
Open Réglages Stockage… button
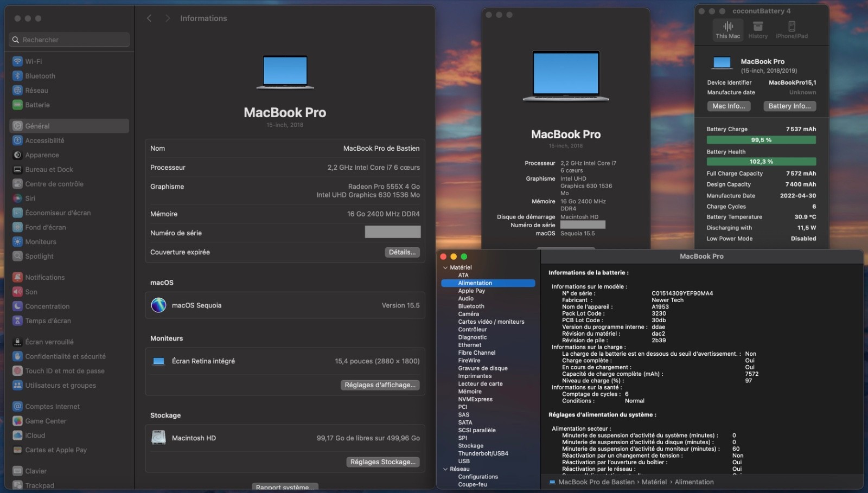pos(382,462)
